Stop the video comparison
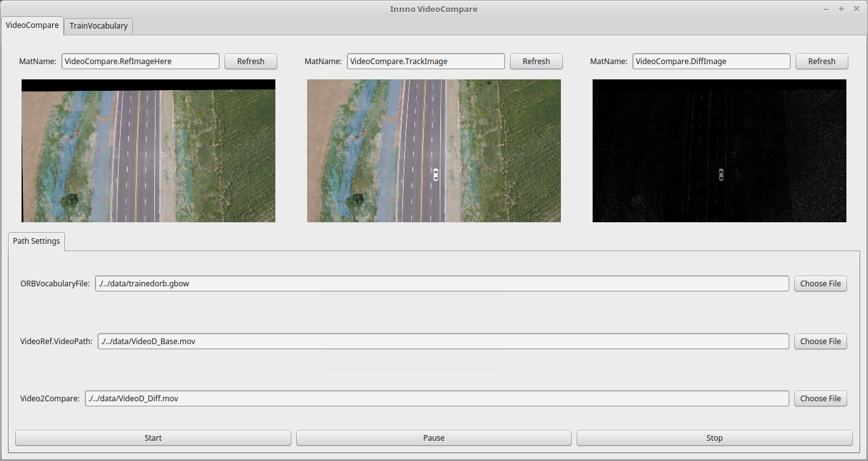Image resolution: width=868 pixels, height=461 pixels. [x=714, y=438]
